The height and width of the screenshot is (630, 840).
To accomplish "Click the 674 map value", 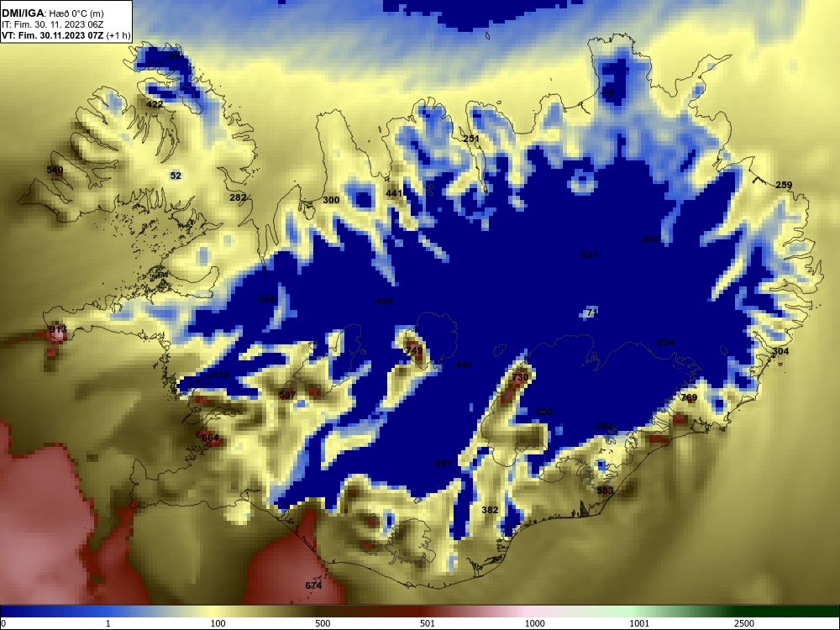I will (313, 585).
